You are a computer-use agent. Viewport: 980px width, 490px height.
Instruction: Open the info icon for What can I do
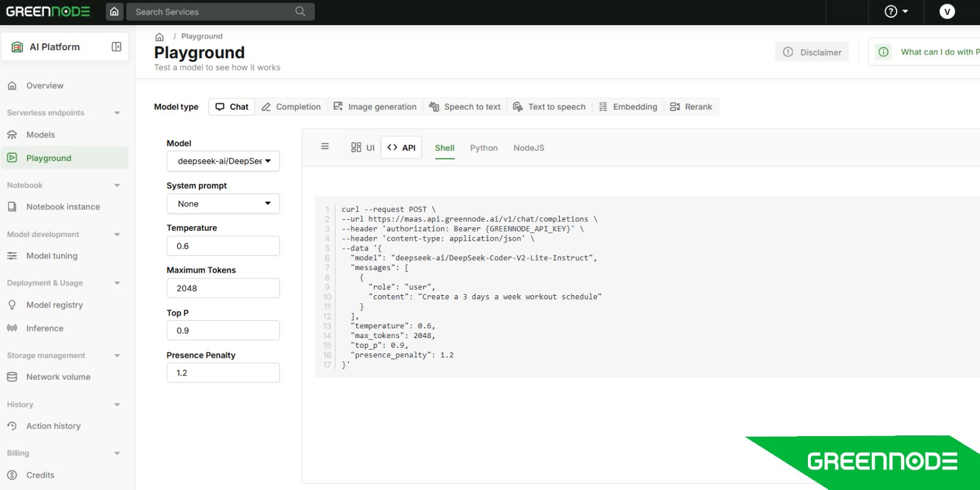883,52
